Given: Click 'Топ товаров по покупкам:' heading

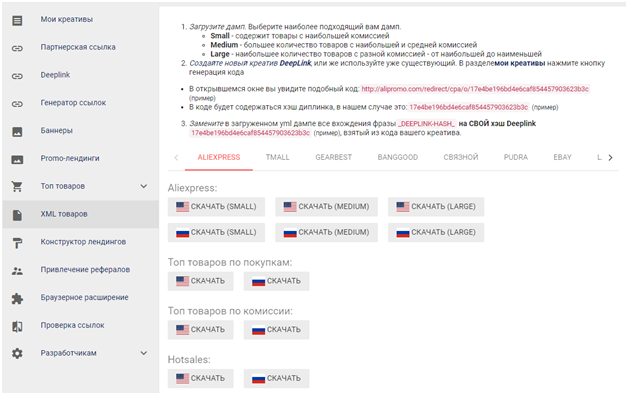Looking at the screenshot, I should click(x=230, y=262).
